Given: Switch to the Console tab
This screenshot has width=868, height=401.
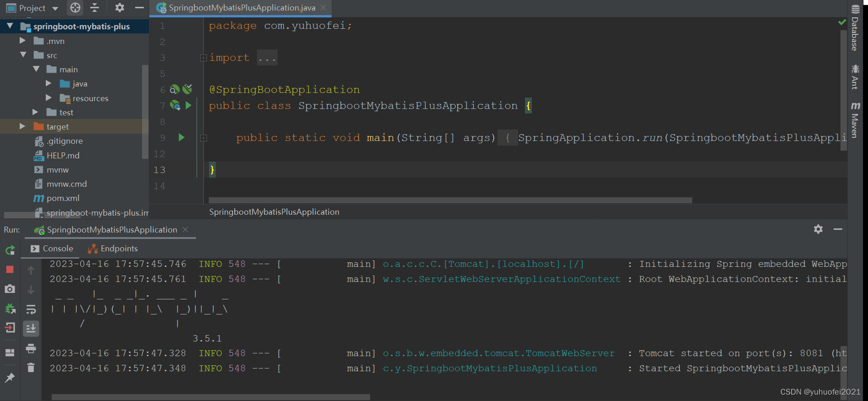Looking at the screenshot, I should [x=52, y=249].
